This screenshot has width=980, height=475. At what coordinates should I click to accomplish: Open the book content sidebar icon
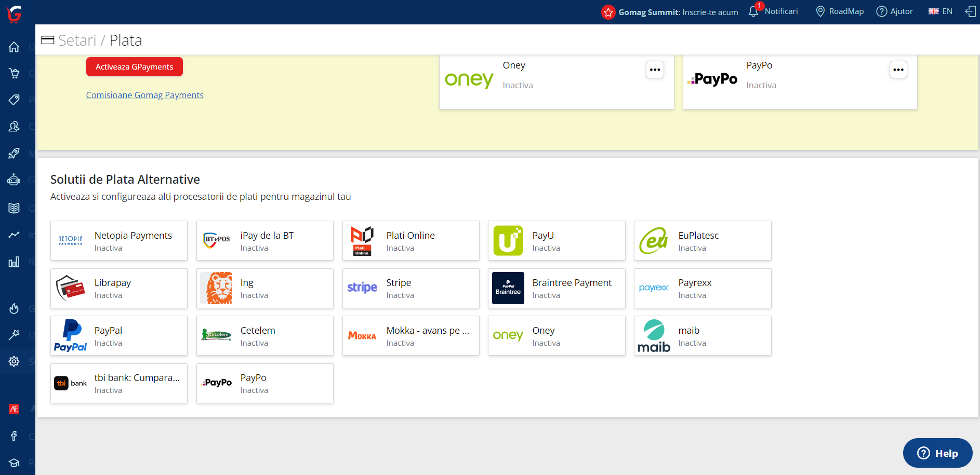[x=14, y=208]
